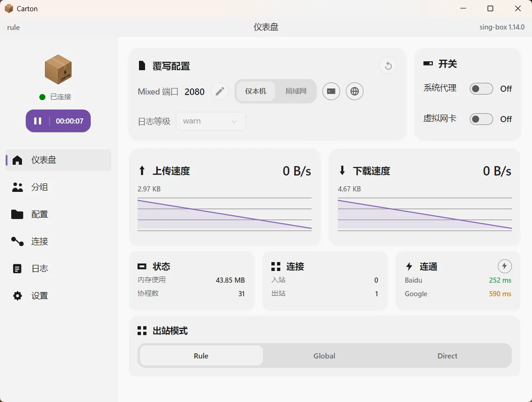Click the Google label in 连通 card
The image size is (532, 402).
coord(415,294)
